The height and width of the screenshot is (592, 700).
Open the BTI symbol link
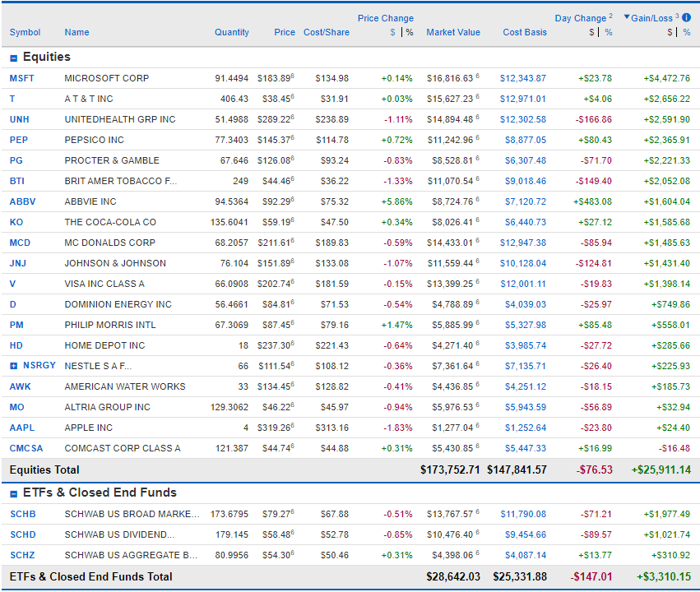pos(17,181)
